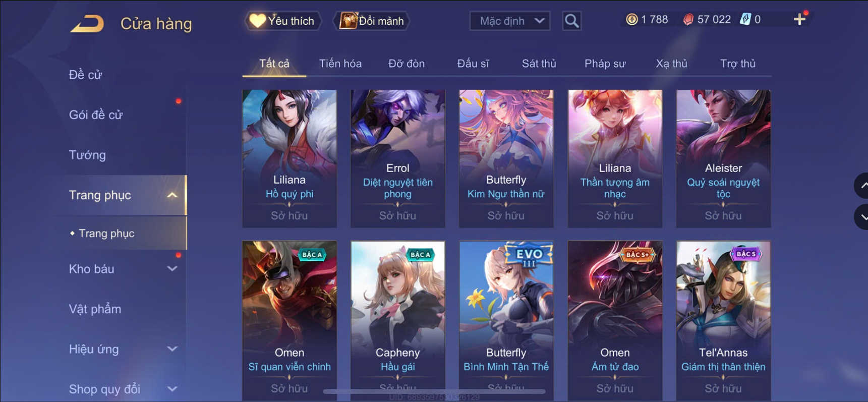Expand the Shop quy đổi section
The width and height of the screenshot is (868, 402).
(x=172, y=389)
